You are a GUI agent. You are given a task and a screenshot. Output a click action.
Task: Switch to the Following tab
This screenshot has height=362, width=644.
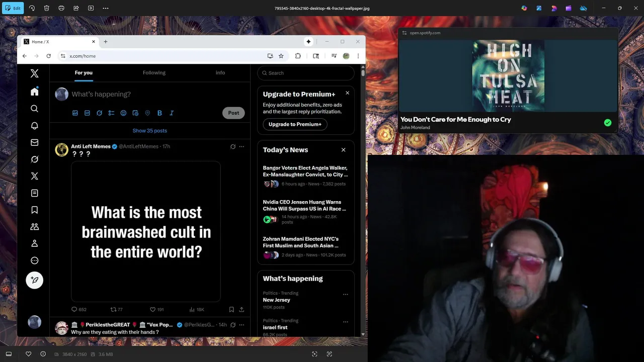coord(154,73)
